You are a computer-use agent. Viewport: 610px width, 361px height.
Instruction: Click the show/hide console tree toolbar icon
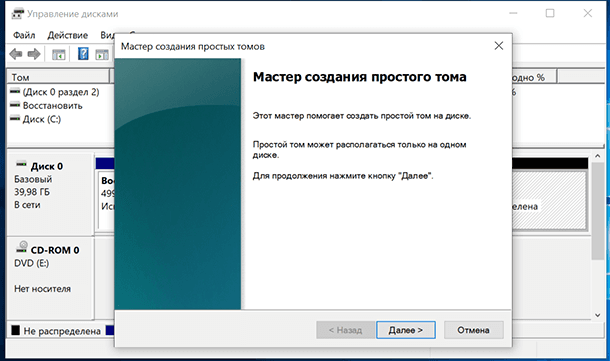tap(59, 54)
